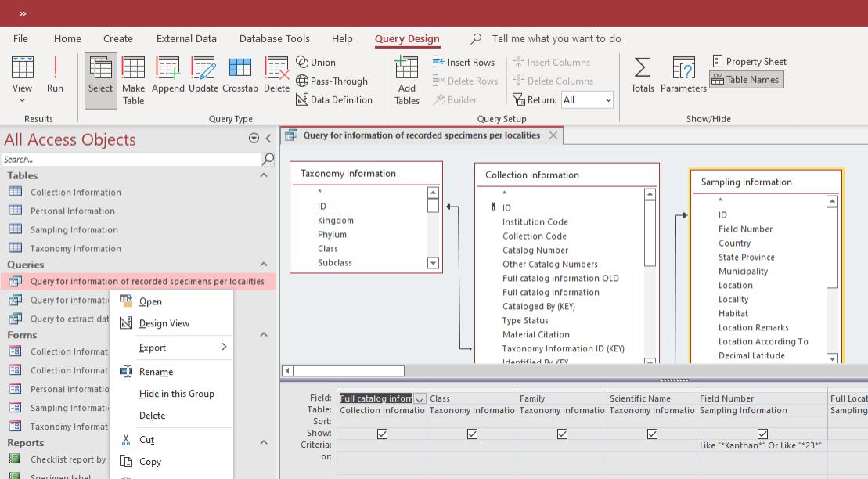Toggle the Totals row

(642, 74)
